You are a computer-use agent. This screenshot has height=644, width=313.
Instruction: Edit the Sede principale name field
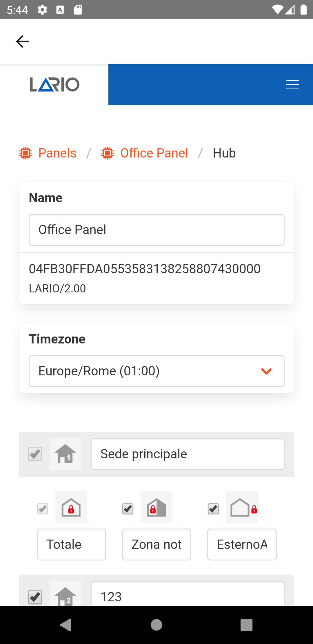188,454
